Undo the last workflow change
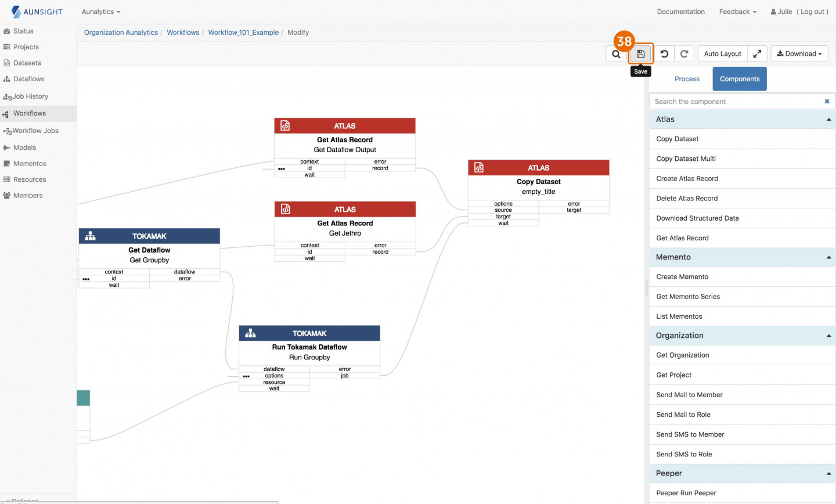 coord(664,54)
